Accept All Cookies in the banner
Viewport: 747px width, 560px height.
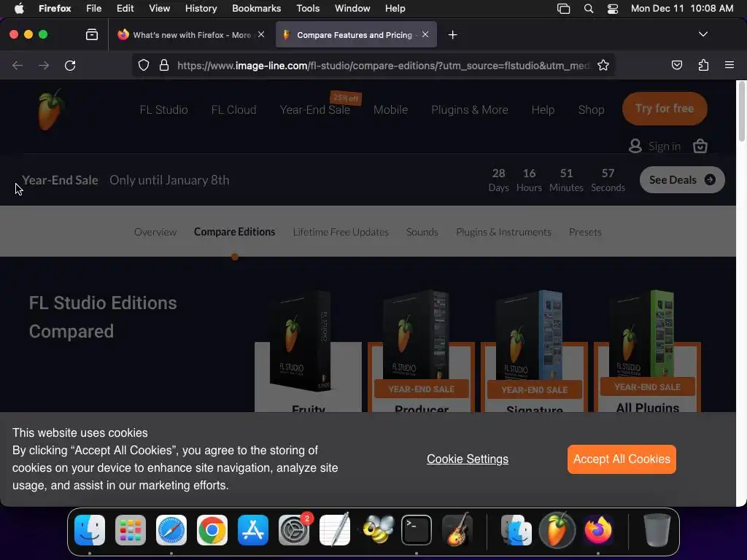(x=622, y=459)
